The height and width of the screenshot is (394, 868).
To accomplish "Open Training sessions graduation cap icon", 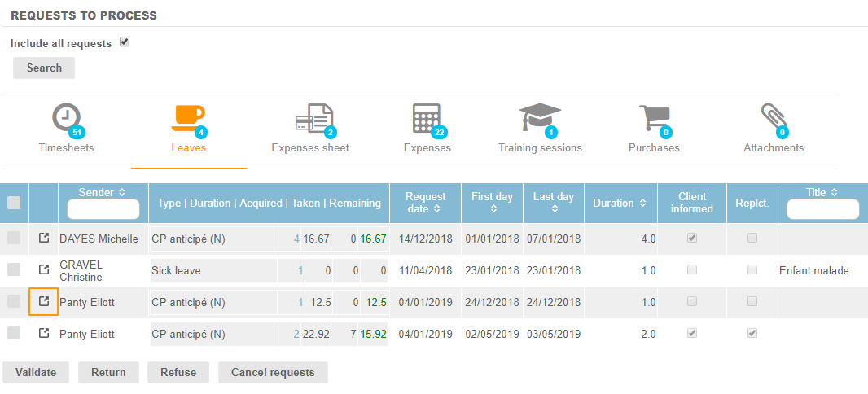I will [540, 119].
